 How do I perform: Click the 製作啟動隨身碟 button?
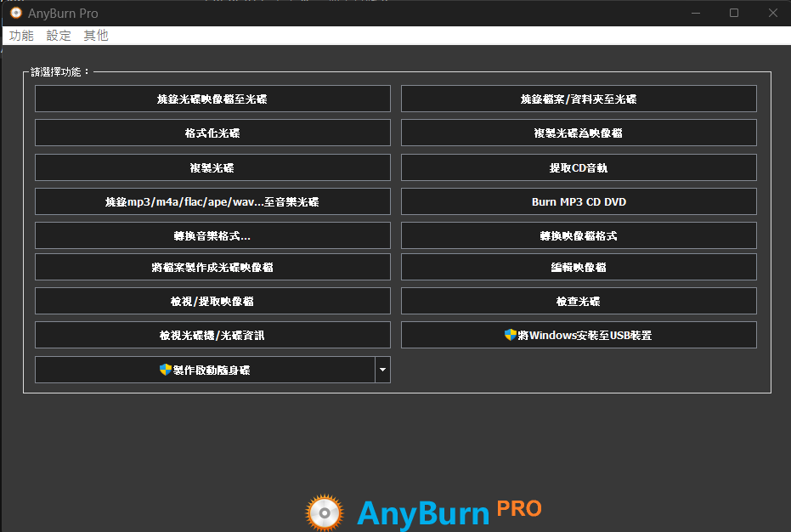pos(205,370)
